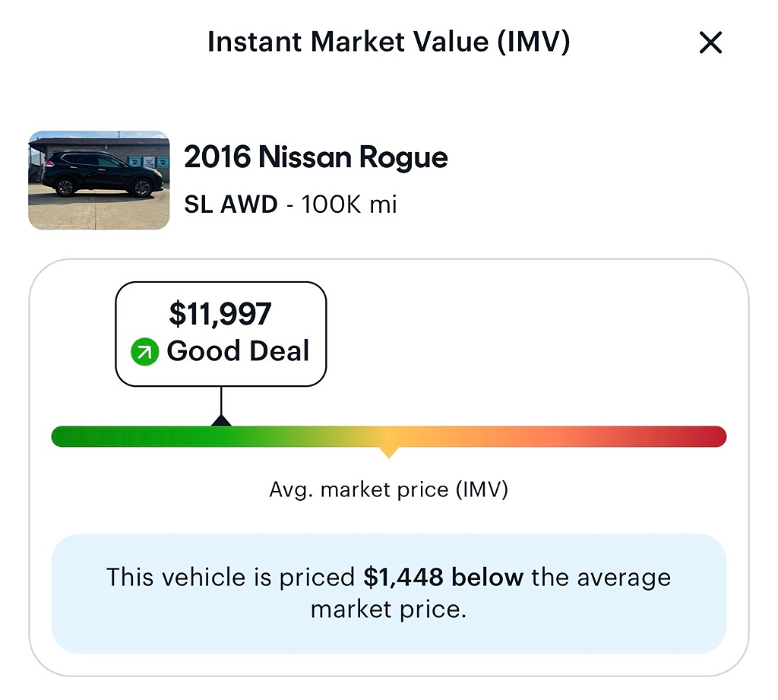The image size is (778, 700).
Task: Click the Good Deal label
Action: pyautogui.click(x=238, y=351)
